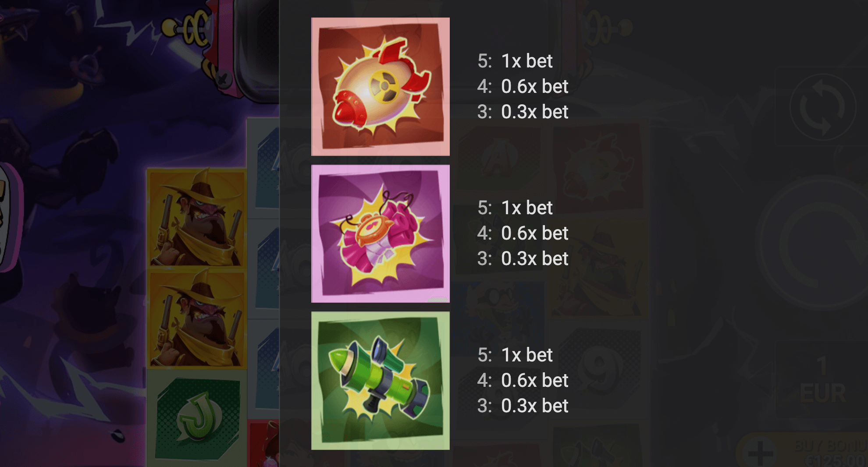Select the lower yellow cowboy bandit symbol
Screen dimensions: 868x467
(x=196, y=318)
